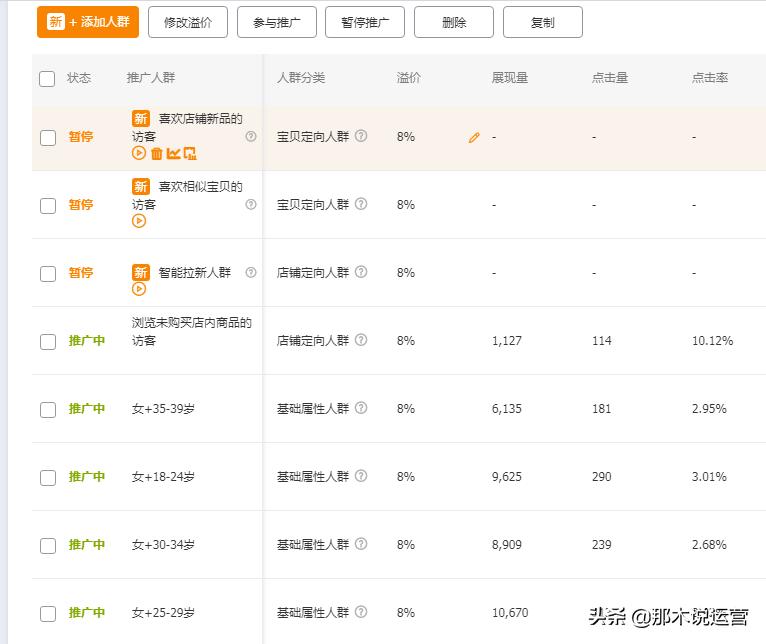Click the help icon beside 店铺定向人群 in the 智能拉新人群 row
766x644 pixels.
click(x=361, y=271)
